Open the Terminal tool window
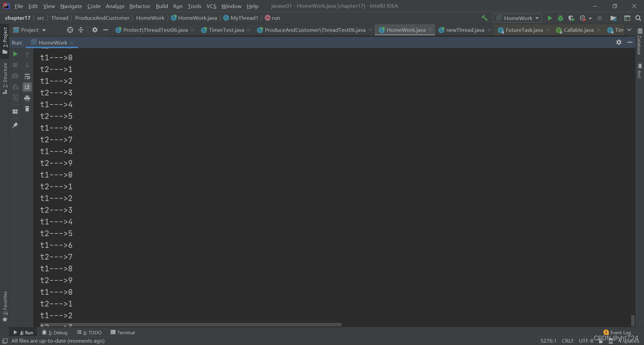This screenshot has width=644, height=345. click(123, 333)
